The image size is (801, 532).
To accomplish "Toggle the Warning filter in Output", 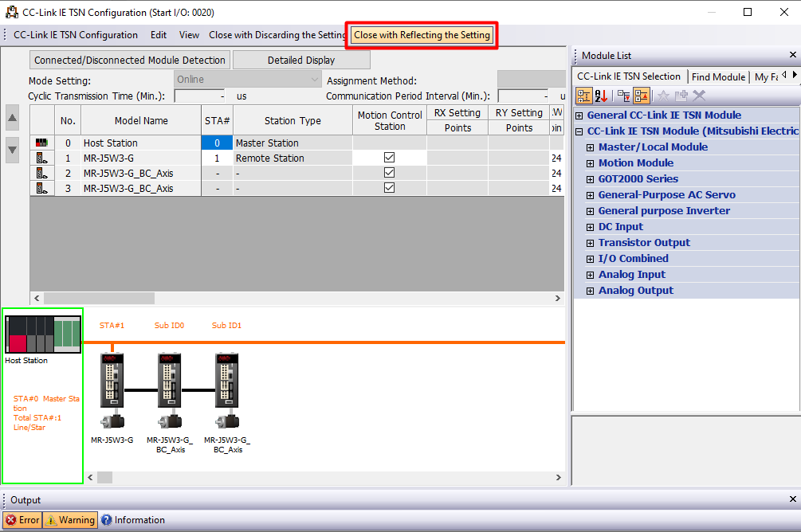I will [70, 520].
